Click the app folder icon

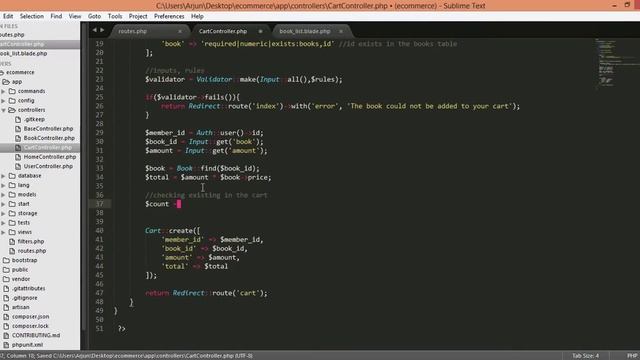pos(6,82)
